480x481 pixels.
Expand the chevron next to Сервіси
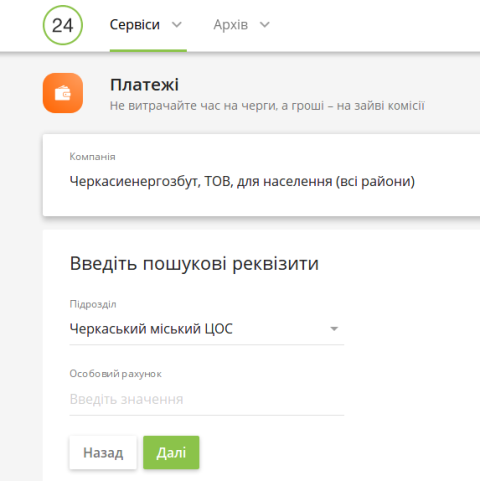click(177, 25)
